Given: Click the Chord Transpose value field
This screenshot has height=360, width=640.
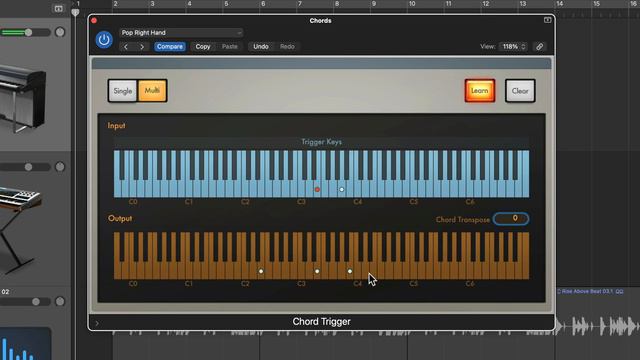Looking at the screenshot, I should [511, 219].
